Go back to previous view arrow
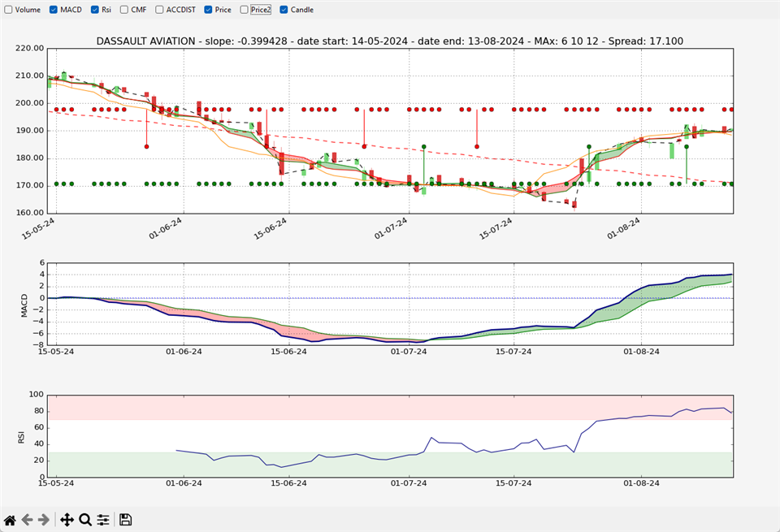780x532 pixels. tap(27, 520)
